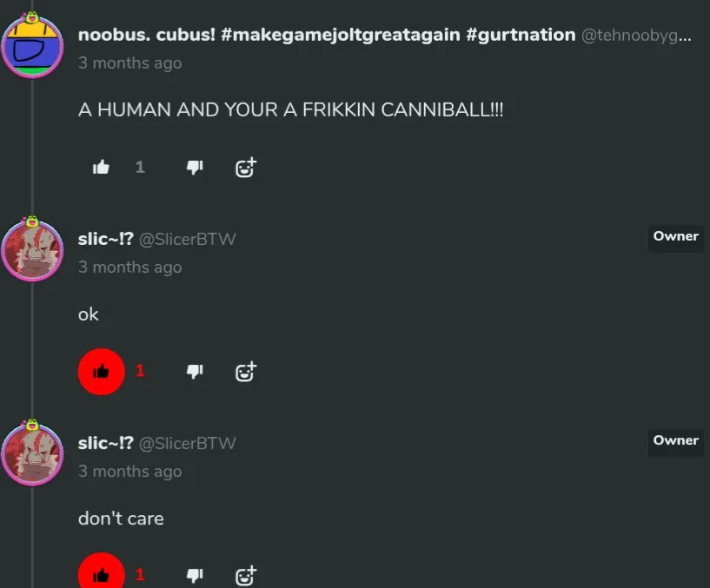Click @SlicerBTW handle on the "ok" comment
Image resolution: width=710 pixels, height=588 pixels.
(187, 239)
